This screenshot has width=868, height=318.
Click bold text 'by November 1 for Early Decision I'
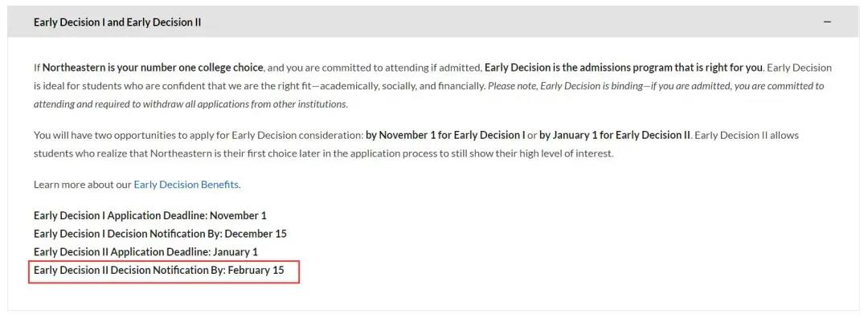445,136
